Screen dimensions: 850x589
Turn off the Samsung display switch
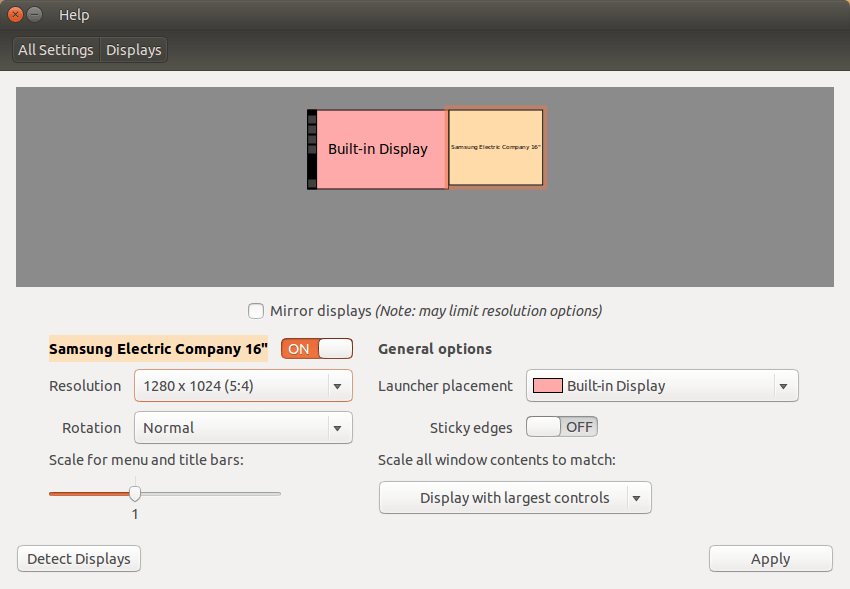pyautogui.click(x=317, y=348)
